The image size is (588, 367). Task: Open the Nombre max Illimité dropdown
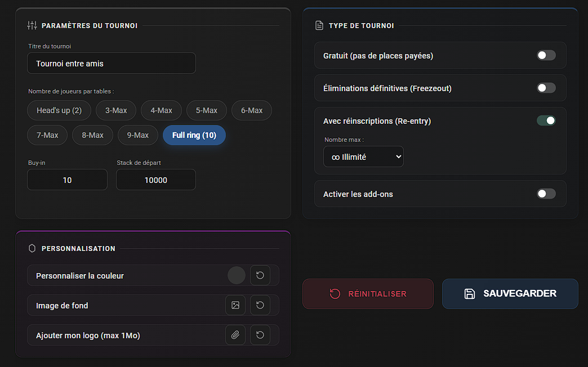(363, 156)
